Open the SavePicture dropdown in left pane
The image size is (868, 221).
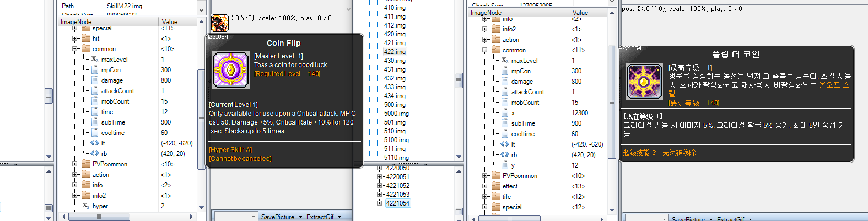point(301,217)
